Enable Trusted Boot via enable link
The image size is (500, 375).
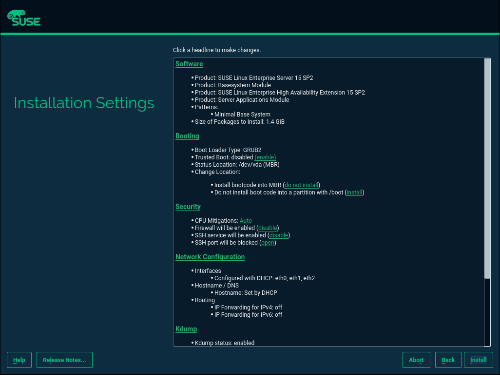click(265, 157)
